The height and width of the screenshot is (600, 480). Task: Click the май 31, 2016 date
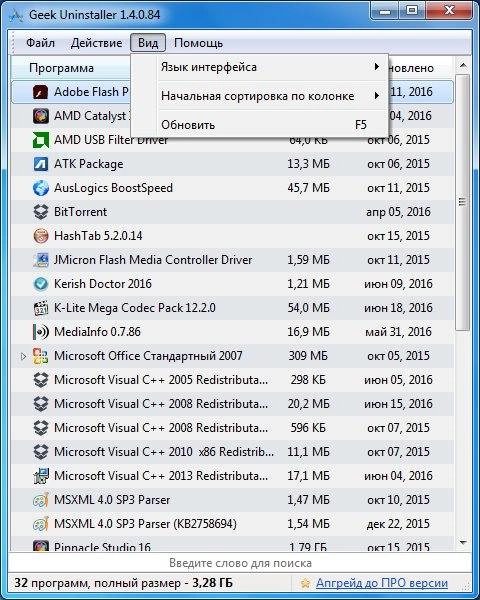coord(398,332)
